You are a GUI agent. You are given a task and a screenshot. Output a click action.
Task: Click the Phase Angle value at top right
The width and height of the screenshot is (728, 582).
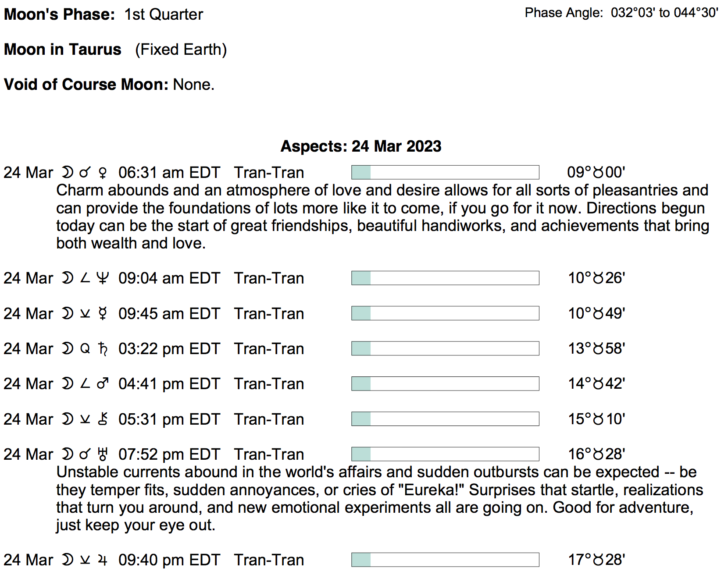664,13
